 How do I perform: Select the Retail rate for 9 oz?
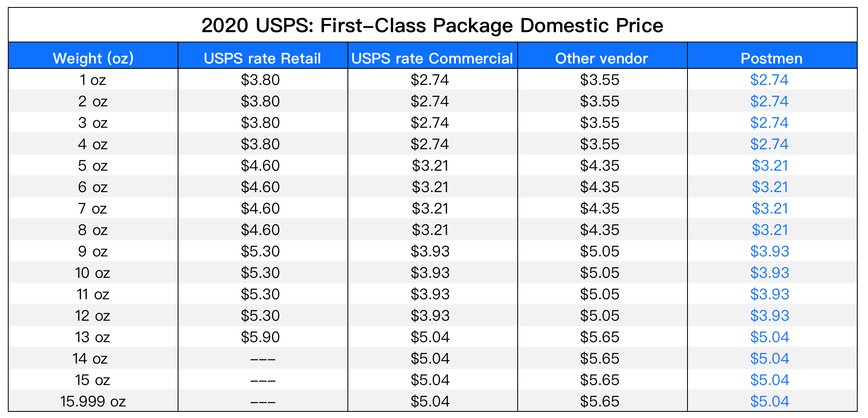pos(260,251)
